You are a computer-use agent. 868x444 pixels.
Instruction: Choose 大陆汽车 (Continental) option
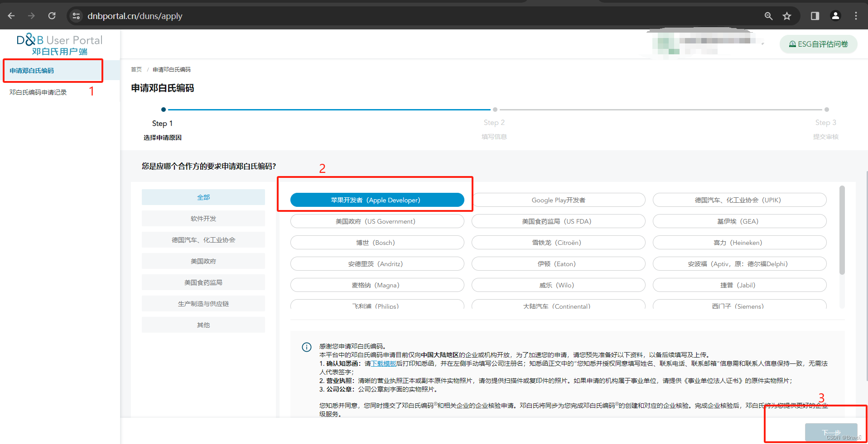pyautogui.click(x=559, y=305)
